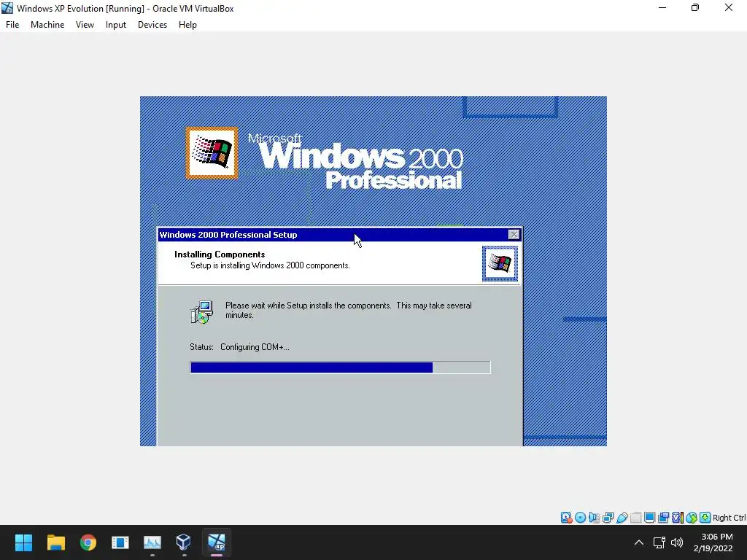Click the mouse integration status icon

(x=692, y=518)
